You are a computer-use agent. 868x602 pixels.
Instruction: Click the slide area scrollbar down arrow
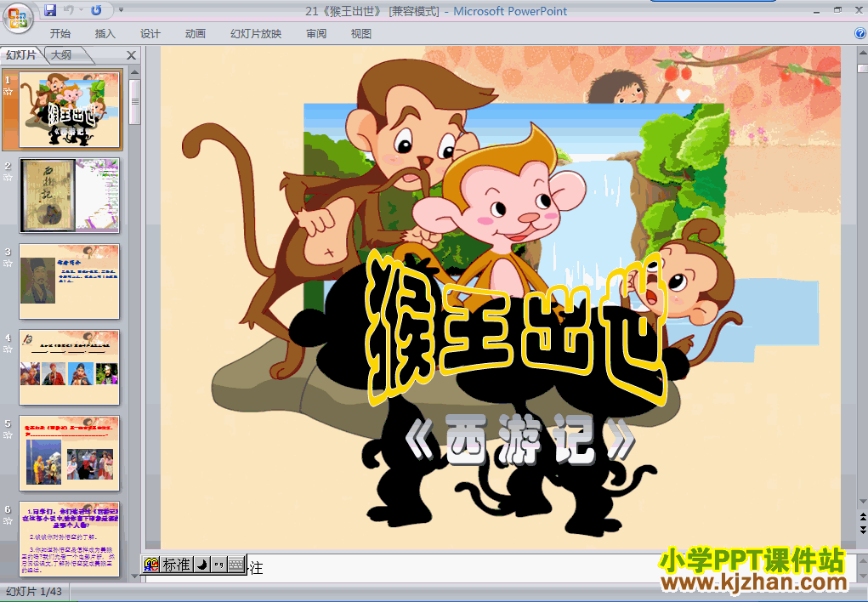point(862,501)
